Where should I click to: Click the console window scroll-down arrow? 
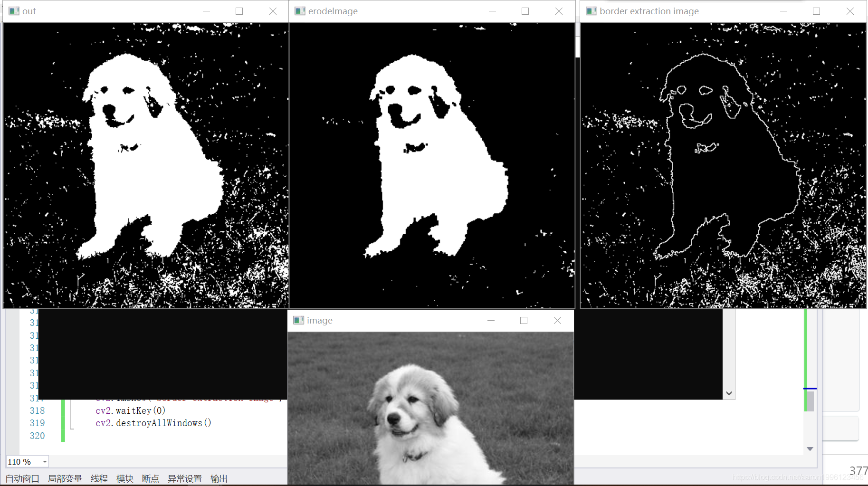[x=729, y=393]
